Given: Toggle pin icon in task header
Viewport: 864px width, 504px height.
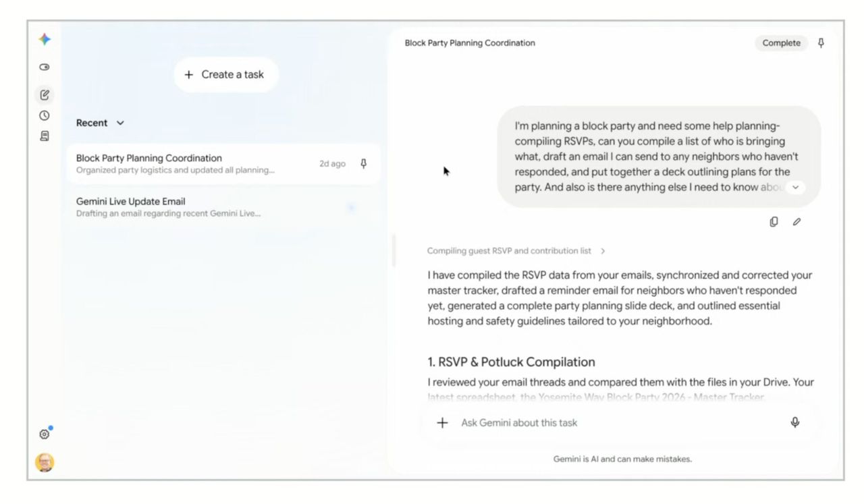Looking at the screenshot, I should click(821, 43).
